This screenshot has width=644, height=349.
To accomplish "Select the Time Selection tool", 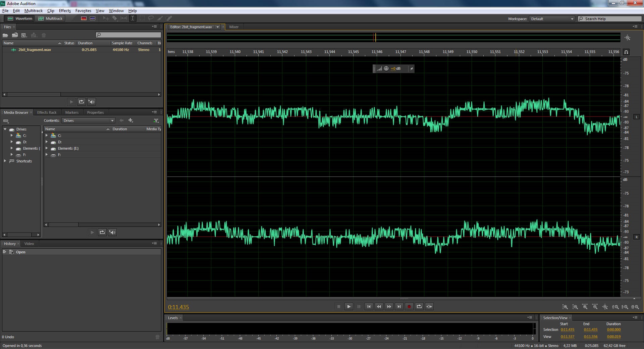I will [133, 18].
